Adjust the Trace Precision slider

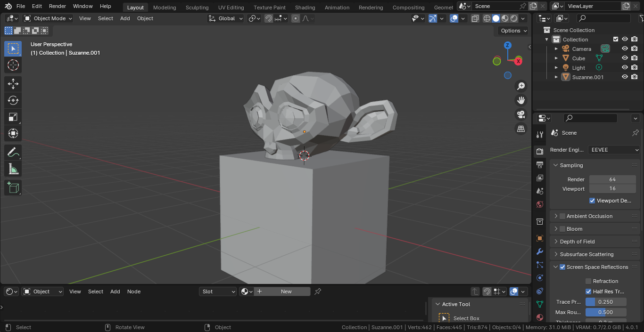pos(605,302)
